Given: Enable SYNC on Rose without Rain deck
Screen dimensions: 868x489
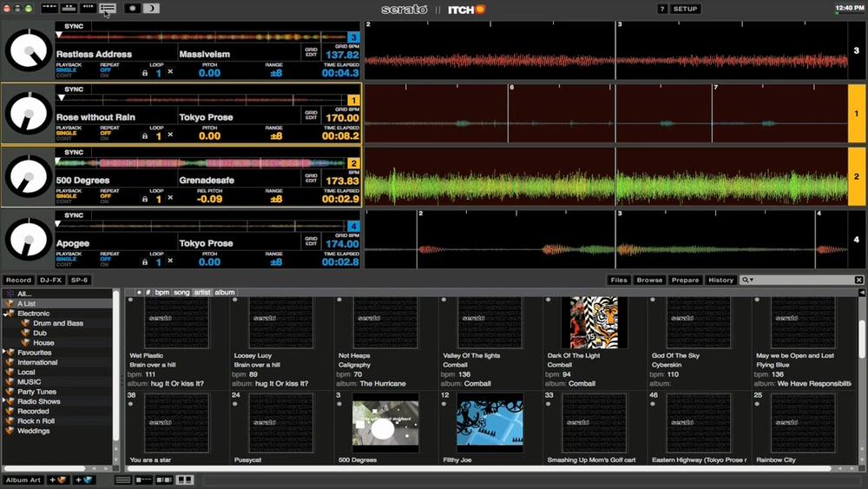Looking at the screenshot, I should pyautogui.click(x=74, y=89).
